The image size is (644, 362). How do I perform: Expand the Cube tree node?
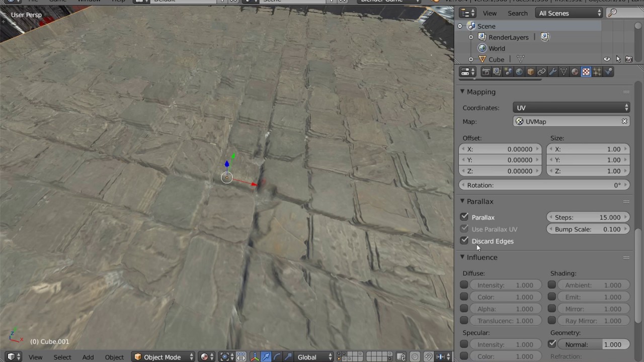tap(471, 59)
